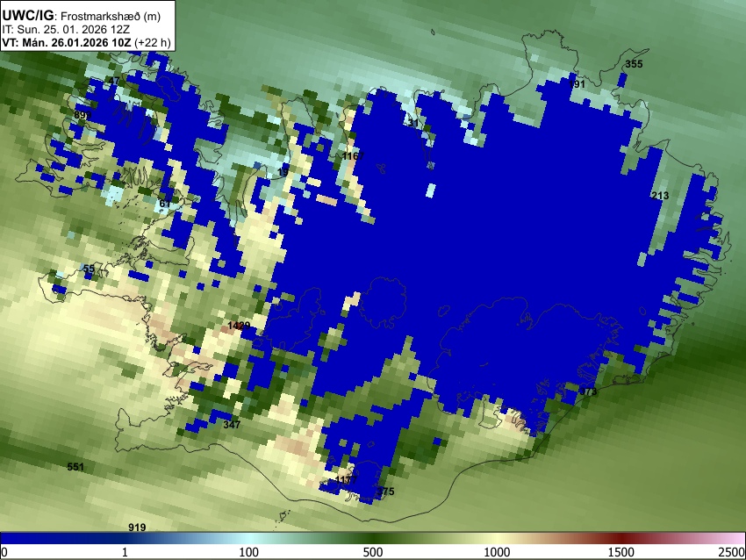Select the 919 value label
746x560 pixels.
[137, 528]
